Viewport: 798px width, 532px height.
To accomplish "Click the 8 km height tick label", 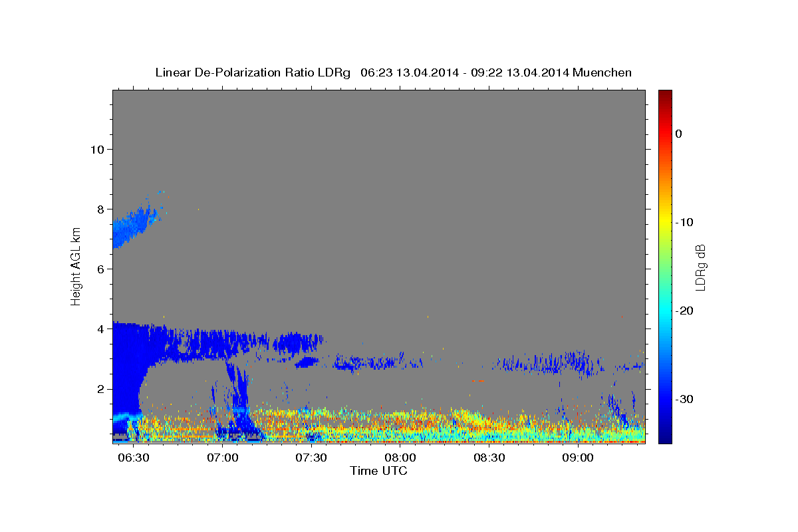I will click(100, 209).
